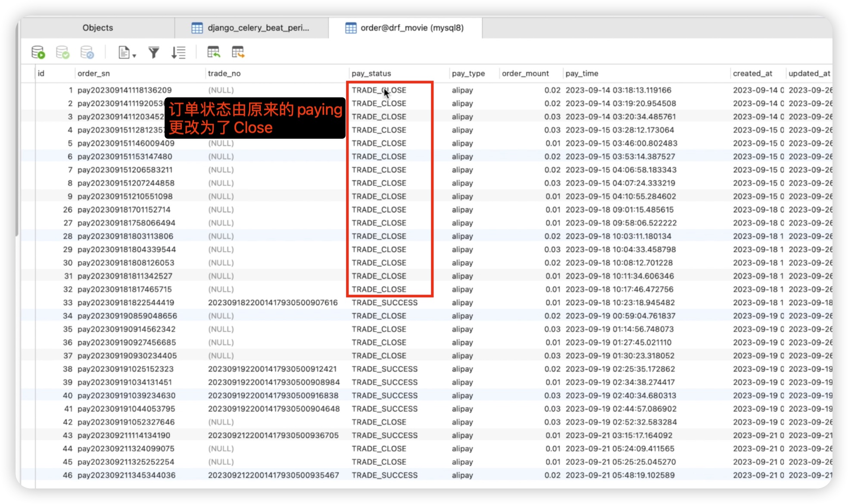Select the order@drf_movie (mysql8) tab

click(405, 28)
